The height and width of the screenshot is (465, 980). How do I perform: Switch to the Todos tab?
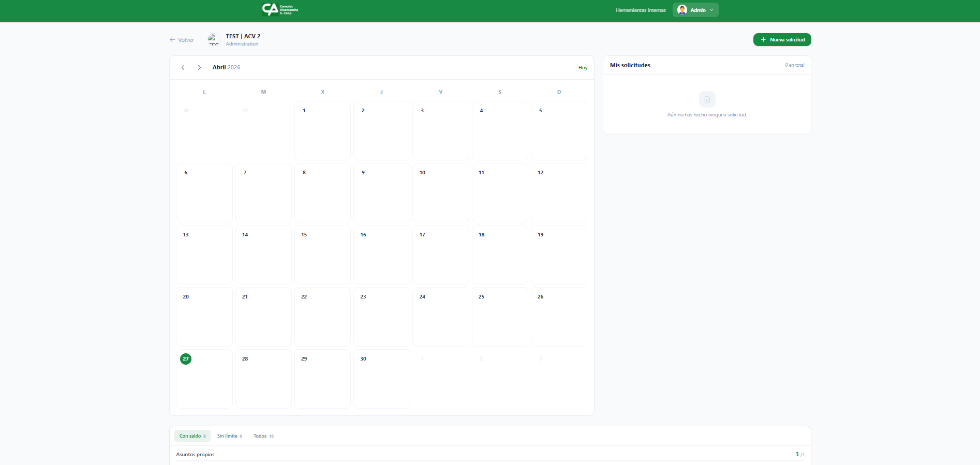[x=263, y=436]
